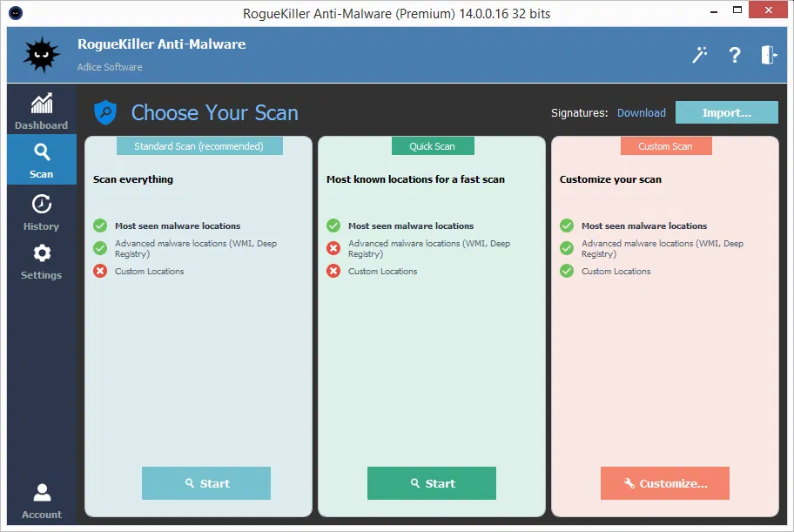
Task: Minimize the RogueKiller window
Action: [714, 11]
